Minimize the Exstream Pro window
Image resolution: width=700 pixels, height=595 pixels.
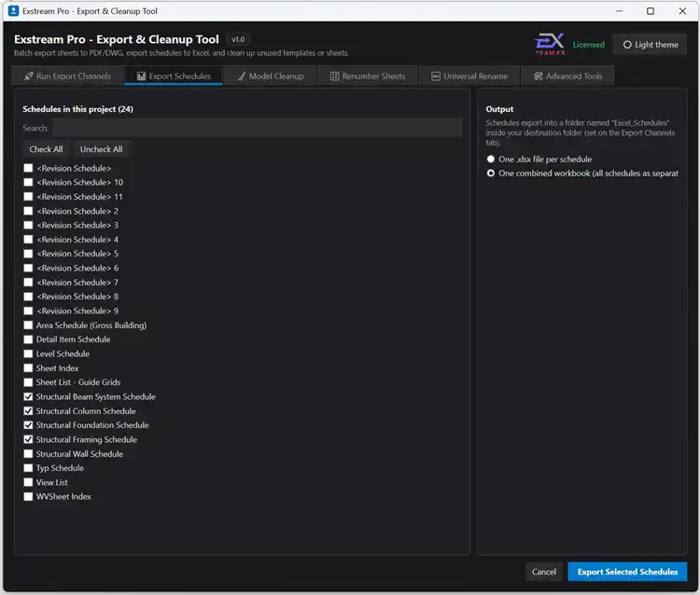click(619, 10)
